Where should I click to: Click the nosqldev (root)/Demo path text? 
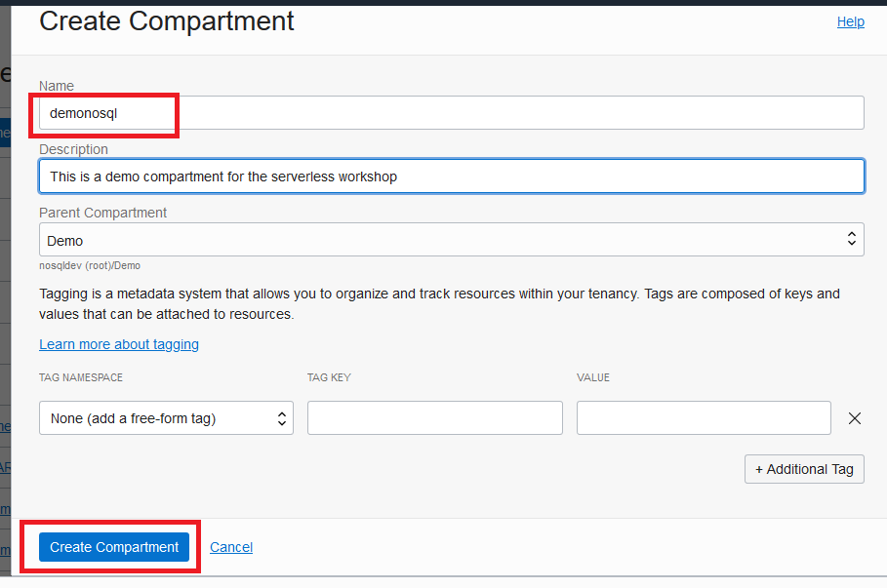(x=90, y=265)
